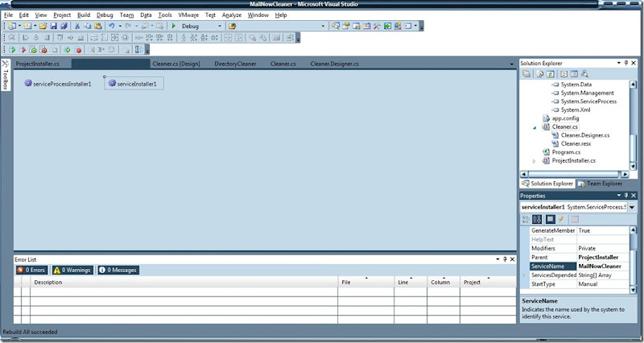Open the Build menu
The width and height of the screenshot is (644, 343).
[x=84, y=14]
